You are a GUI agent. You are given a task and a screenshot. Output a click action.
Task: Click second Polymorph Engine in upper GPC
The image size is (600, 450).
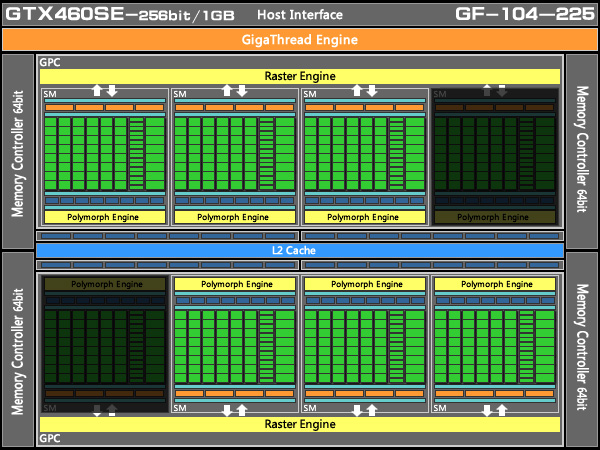click(x=235, y=217)
